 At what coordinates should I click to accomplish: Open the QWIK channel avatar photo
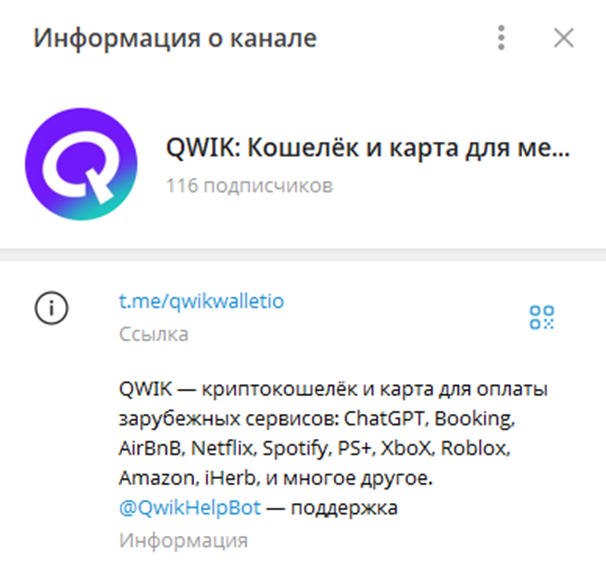click(81, 164)
